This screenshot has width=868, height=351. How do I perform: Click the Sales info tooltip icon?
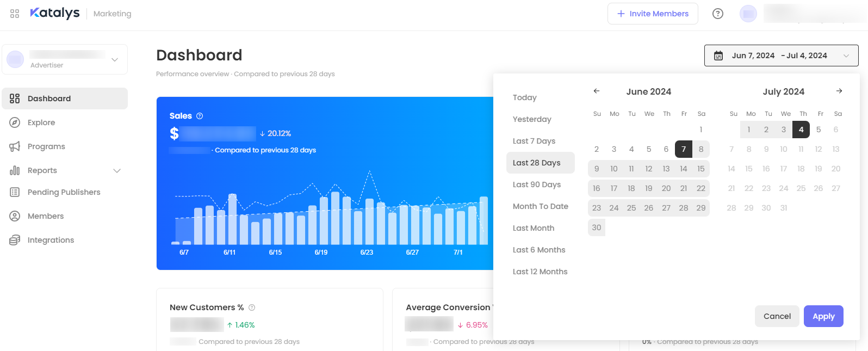[200, 116]
